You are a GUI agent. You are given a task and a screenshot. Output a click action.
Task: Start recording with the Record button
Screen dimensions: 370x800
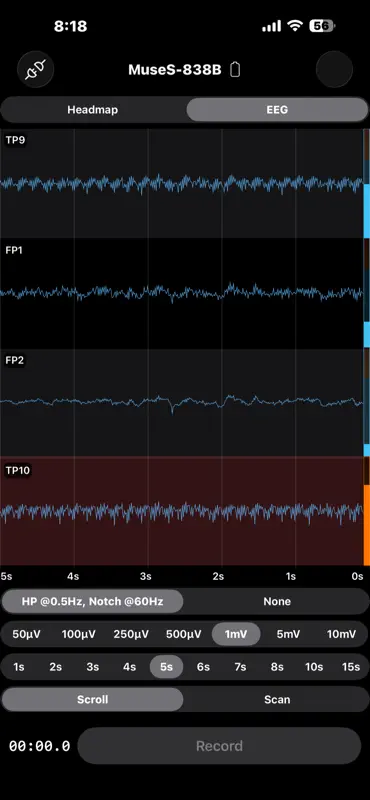tap(219, 746)
